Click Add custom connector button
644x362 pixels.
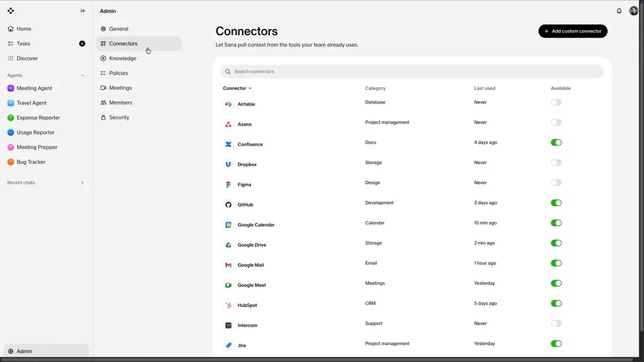[x=573, y=31]
